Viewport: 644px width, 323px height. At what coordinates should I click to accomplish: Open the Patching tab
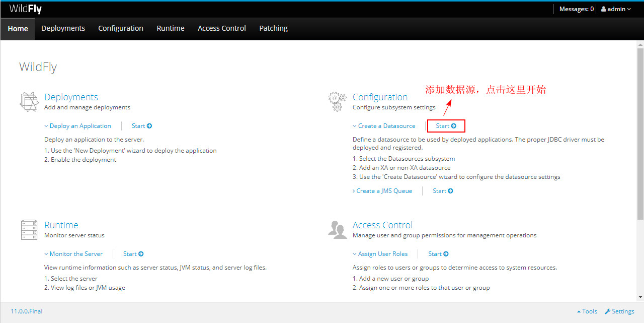click(x=273, y=28)
